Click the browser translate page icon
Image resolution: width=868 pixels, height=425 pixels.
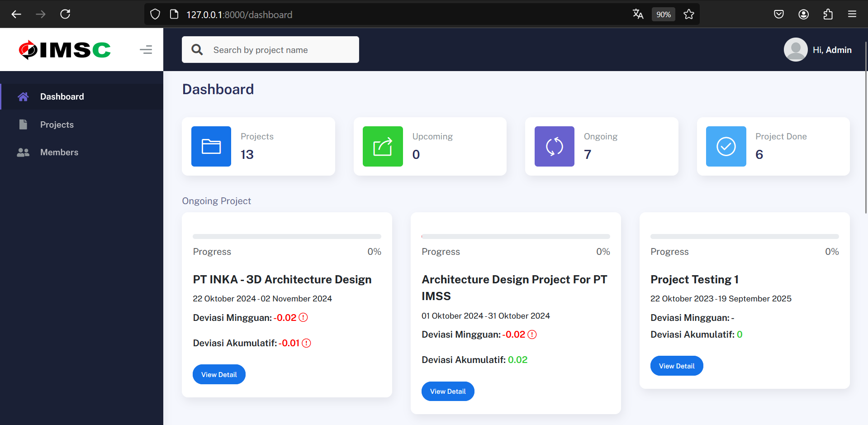coord(638,14)
